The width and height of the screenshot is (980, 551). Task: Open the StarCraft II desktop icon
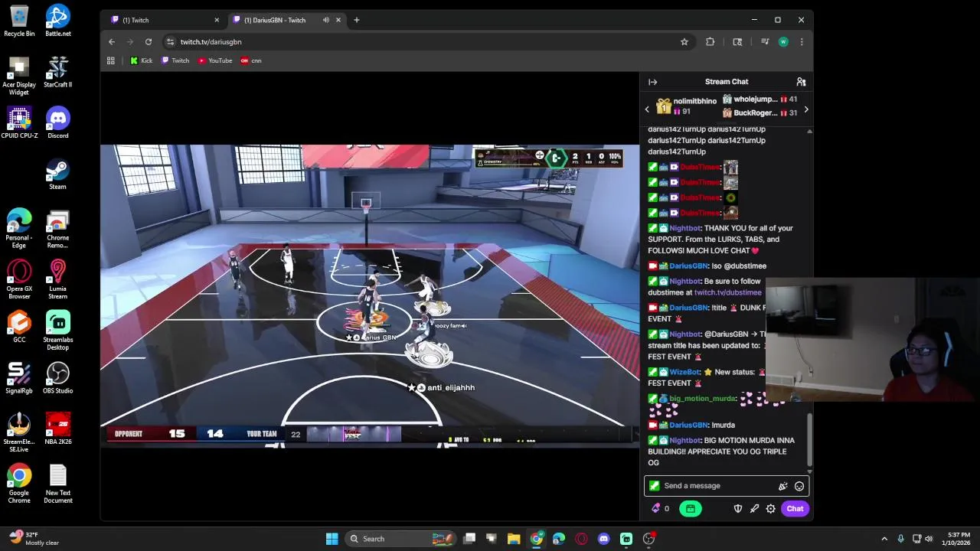click(58, 72)
